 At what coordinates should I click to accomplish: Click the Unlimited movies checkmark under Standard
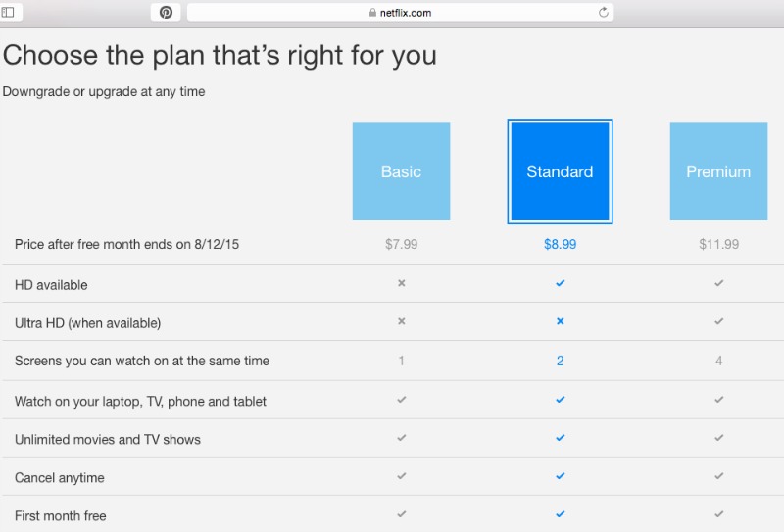pos(560,438)
